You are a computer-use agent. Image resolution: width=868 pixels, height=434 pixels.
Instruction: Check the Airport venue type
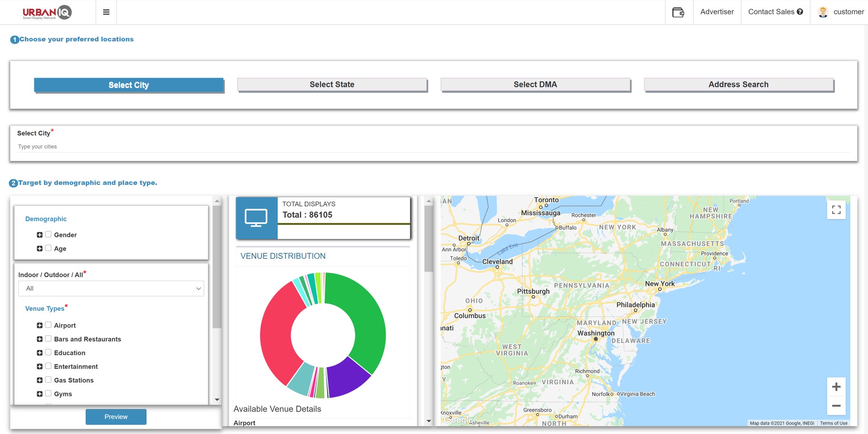[48, 325]
